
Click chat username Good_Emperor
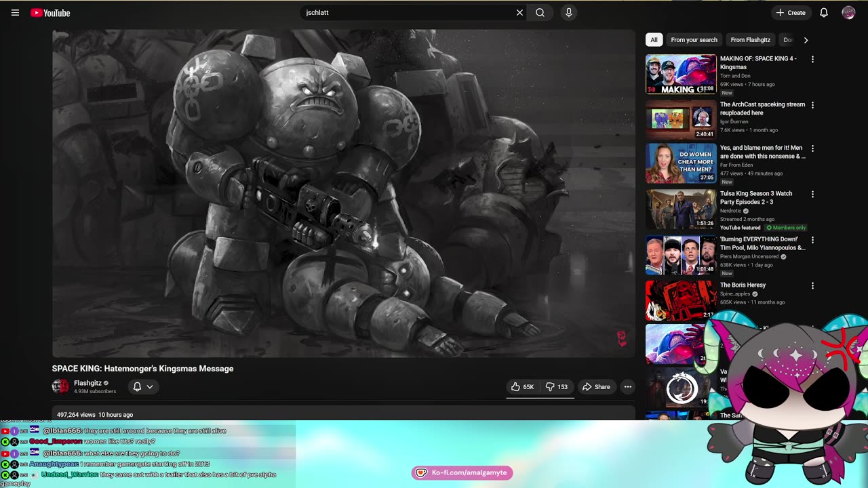tap(54, 442)
